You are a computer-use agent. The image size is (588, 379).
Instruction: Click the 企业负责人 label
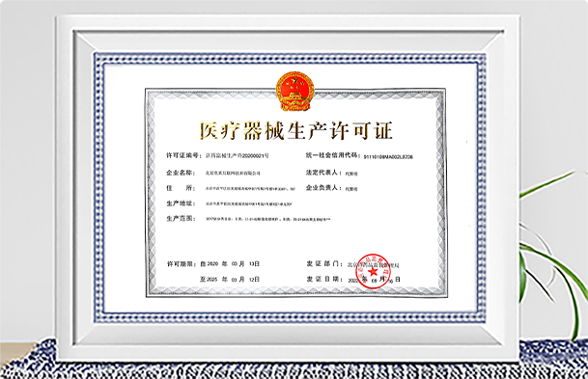(323, 187)
